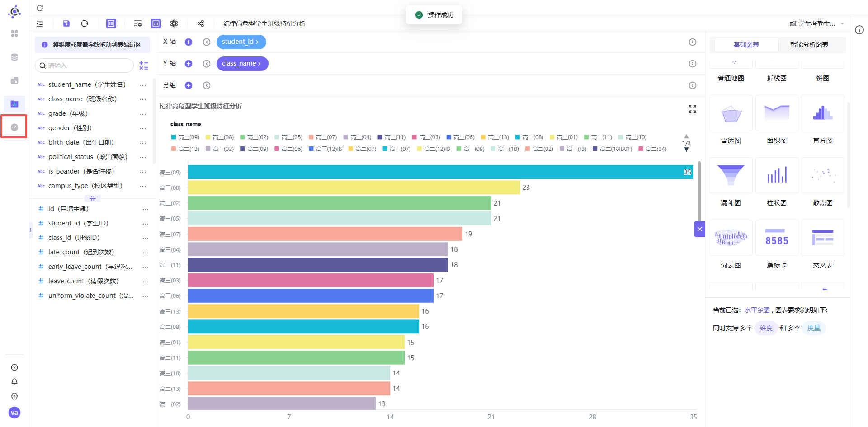Image resolution: width=868 pixels, height=427 pixels.
Task: Click the 水平条图 link
Action: tap(757, 310)
